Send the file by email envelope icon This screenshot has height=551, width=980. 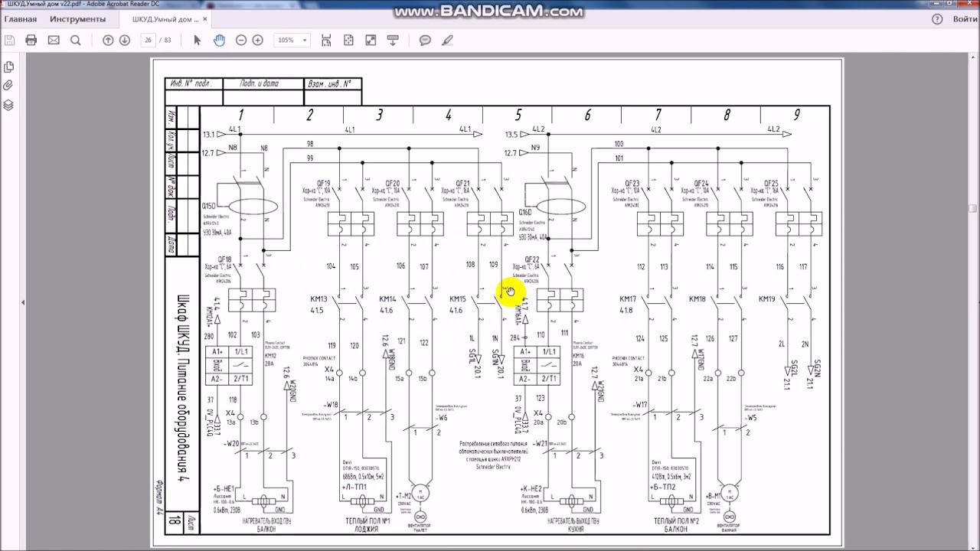click(x=54, y=40)
